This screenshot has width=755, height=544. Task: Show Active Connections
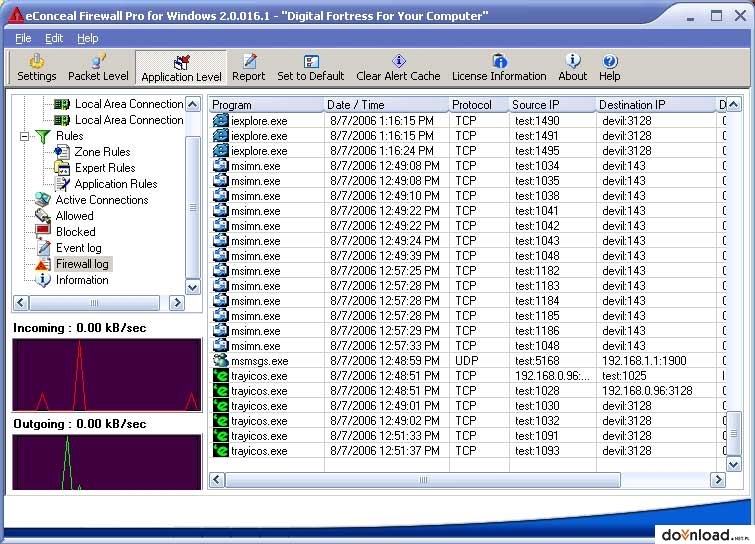click(102, 200)
